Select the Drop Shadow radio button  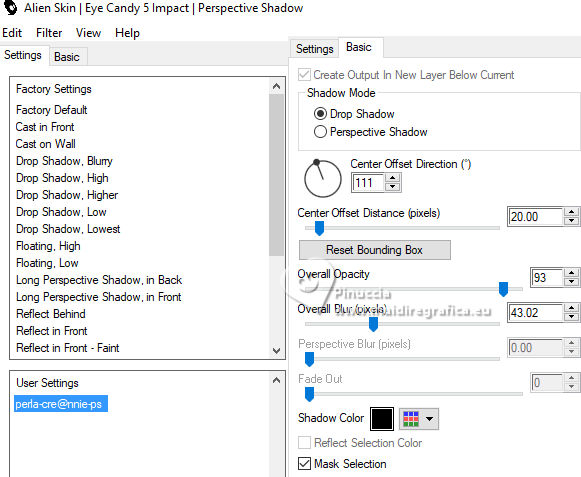pos(320,113)
